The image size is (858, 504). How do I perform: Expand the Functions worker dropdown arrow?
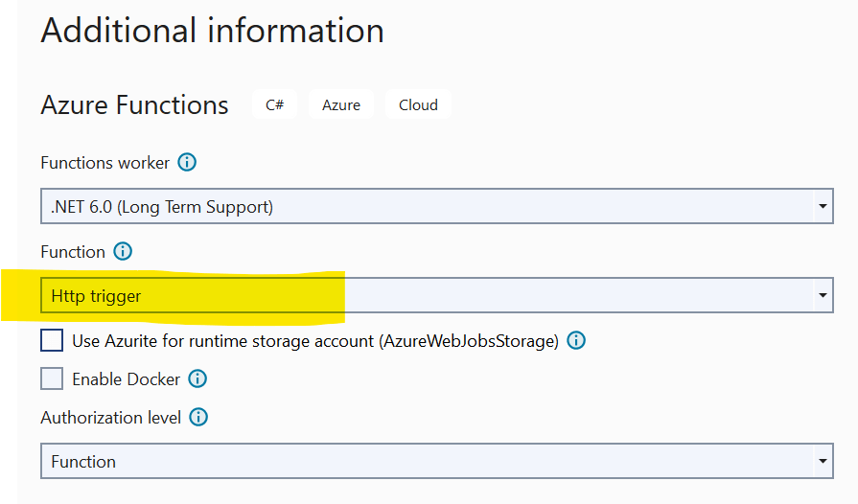(823, 207)
